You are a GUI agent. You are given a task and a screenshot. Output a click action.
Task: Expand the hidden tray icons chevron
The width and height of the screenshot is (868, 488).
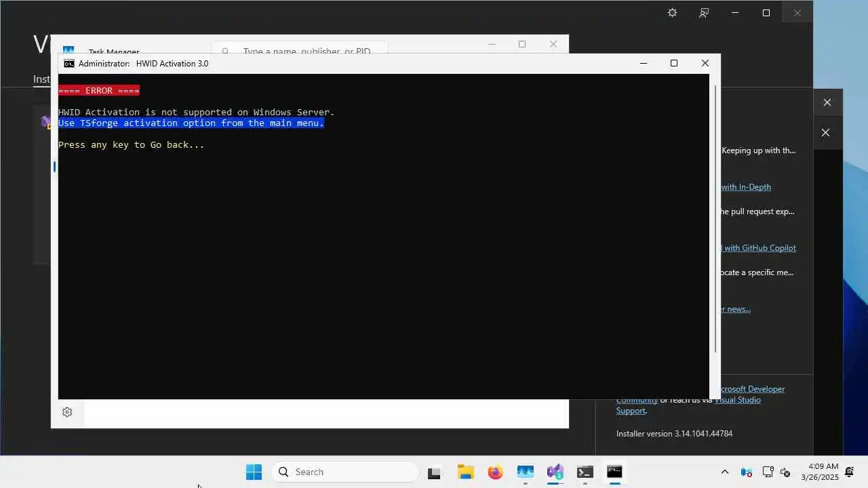pos(725,472)
